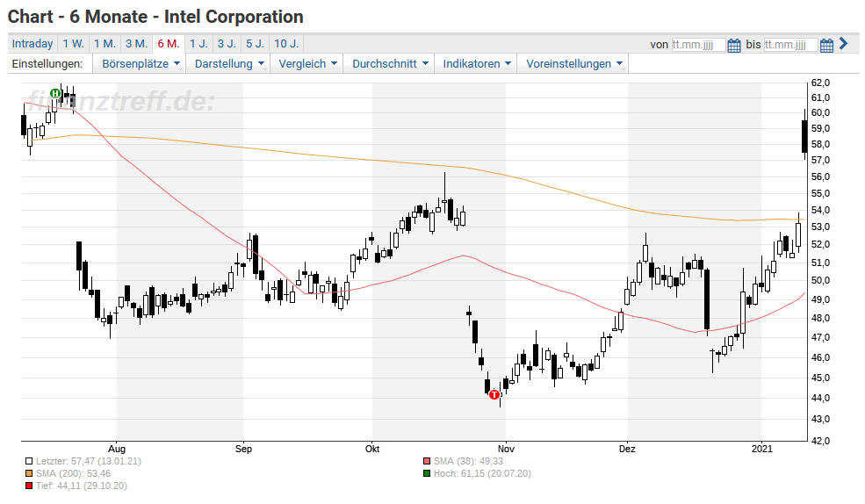Click the green Hoch legend swatch
The width and height of the screenshot is (865, 504).
point(427,473)
